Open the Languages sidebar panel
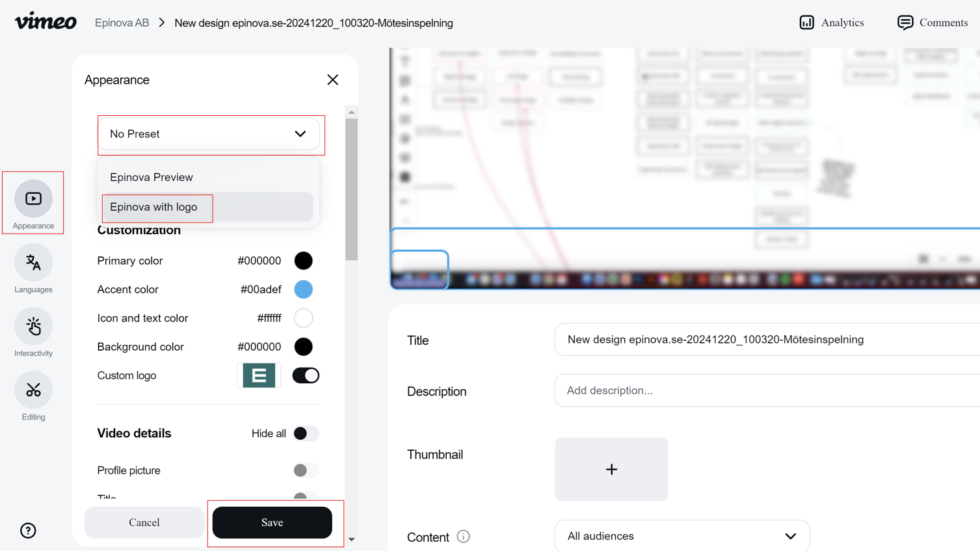Viewport: 980px width, 551px height. [x=33, y=269]
